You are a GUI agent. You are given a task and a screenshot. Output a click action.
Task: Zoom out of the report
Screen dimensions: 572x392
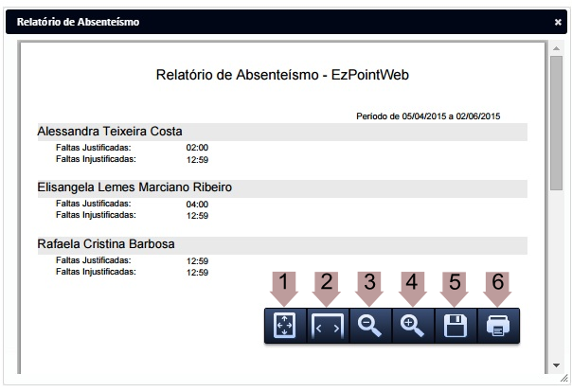(370, 326)
